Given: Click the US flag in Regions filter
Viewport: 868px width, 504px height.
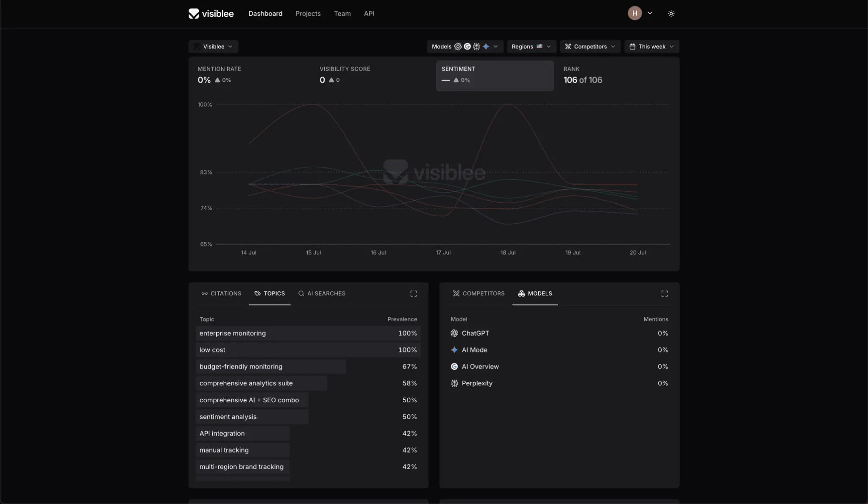Looking at the screenshot, I should click(539, 47).
